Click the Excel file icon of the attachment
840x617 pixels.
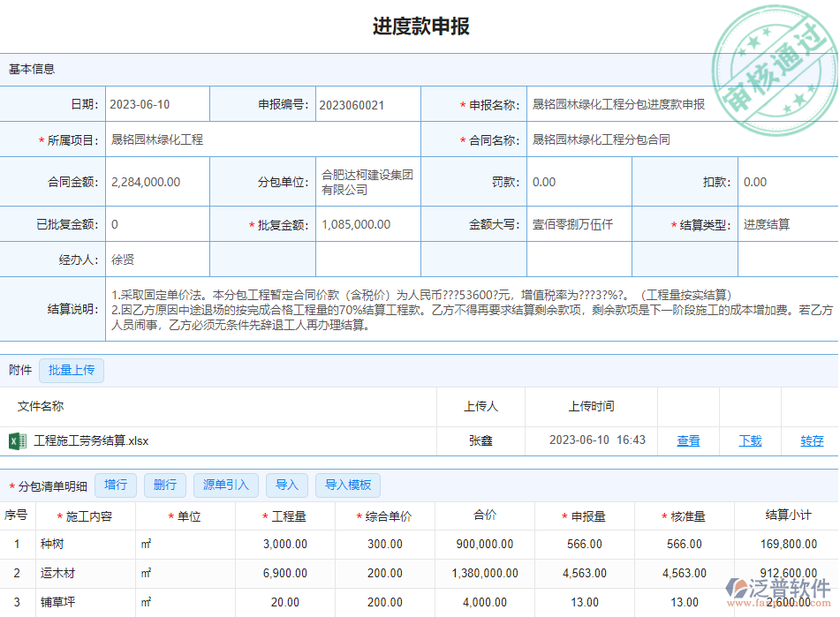[x=17, y=440]
